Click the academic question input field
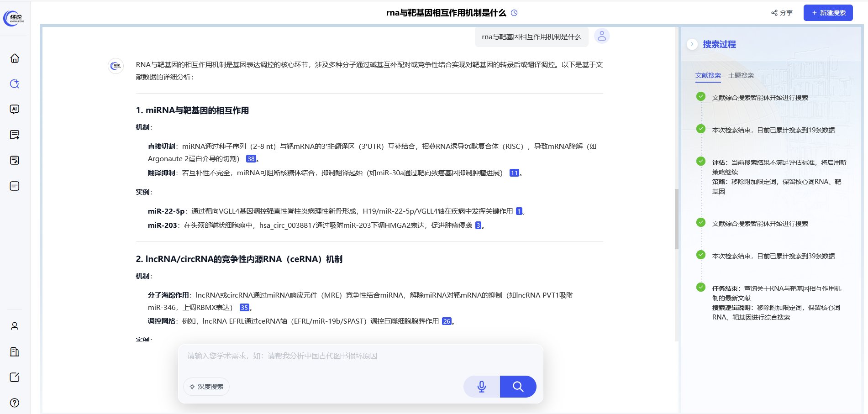The height and width of the screenshot is (414, 868). [x=320, y=356]
